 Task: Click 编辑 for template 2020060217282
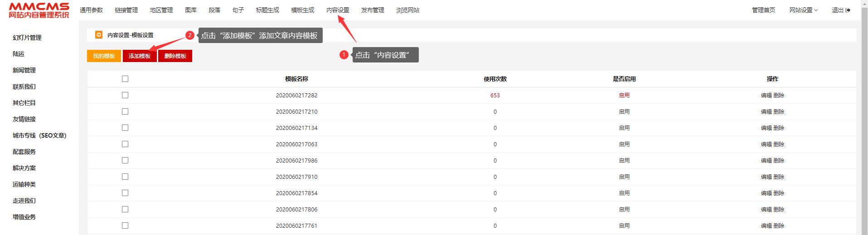(766, 96)
